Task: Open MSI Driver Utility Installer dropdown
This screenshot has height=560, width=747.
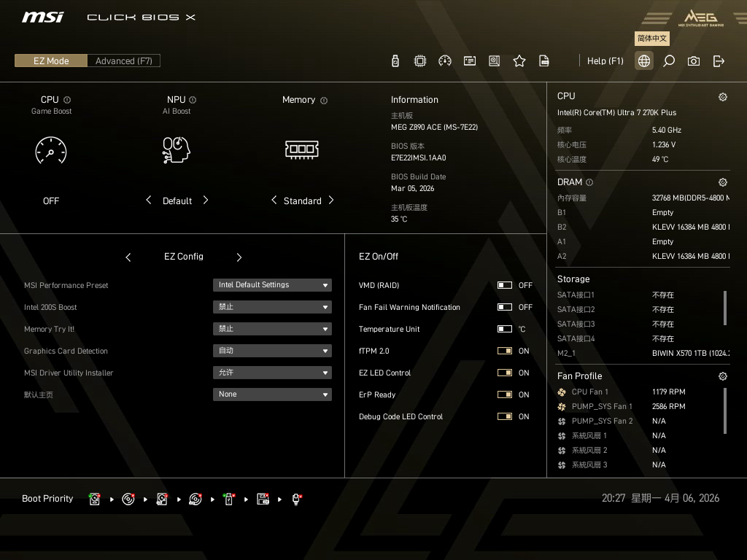Action: pyautogui.click(x=272, y=373)
